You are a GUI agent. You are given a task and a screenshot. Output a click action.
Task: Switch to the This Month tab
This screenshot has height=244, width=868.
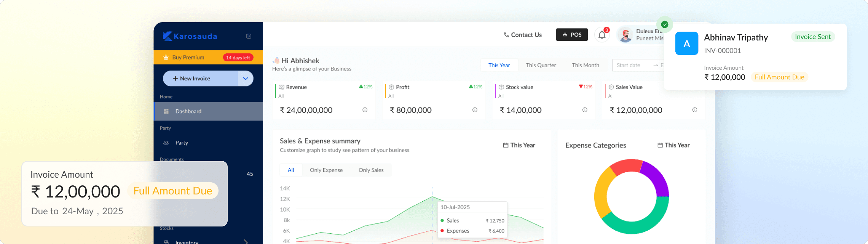(585, 65)
